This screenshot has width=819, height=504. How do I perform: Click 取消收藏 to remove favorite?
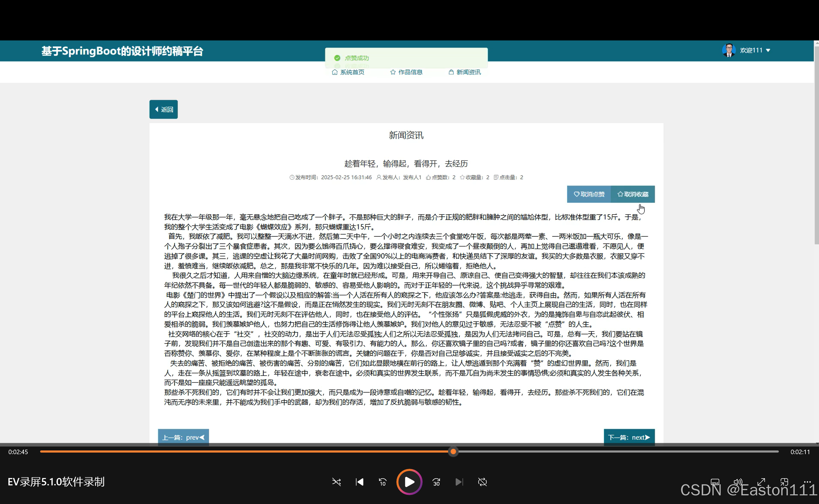pos(633,194)
